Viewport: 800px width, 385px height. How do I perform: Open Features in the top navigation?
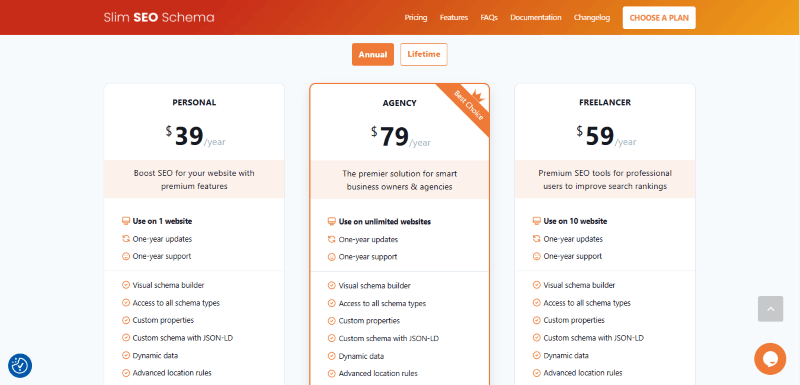pyautogui.click(x=454, y=17)
